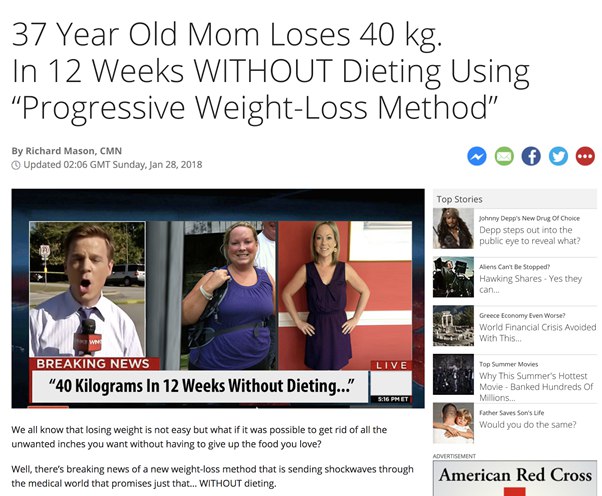This screenshot has height=496, width=602.
Task: Share article on Twitter icon
Action: click(558, 157)
